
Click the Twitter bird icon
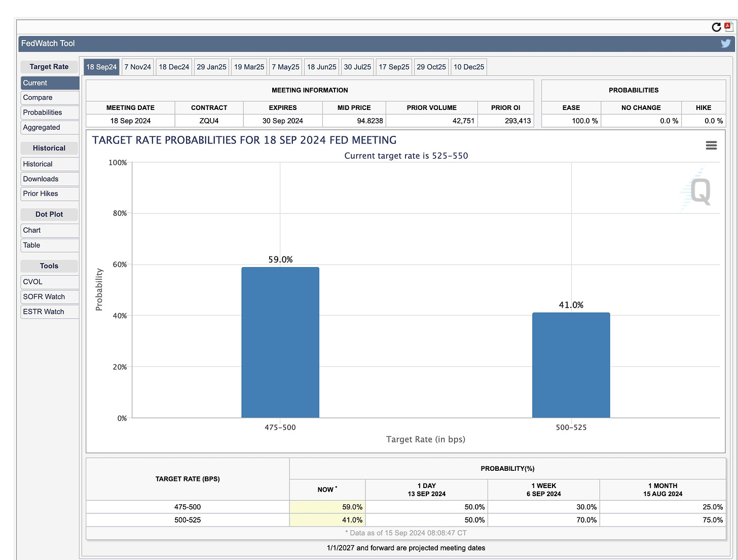[726, 44]
